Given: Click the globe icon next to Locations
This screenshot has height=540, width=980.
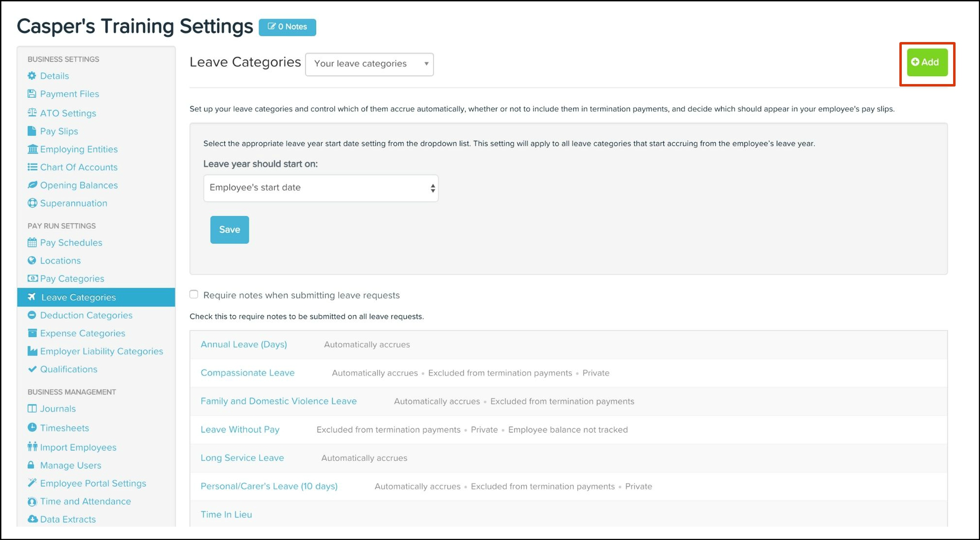Looking at the screenshot, I should (x=32, y=260).
